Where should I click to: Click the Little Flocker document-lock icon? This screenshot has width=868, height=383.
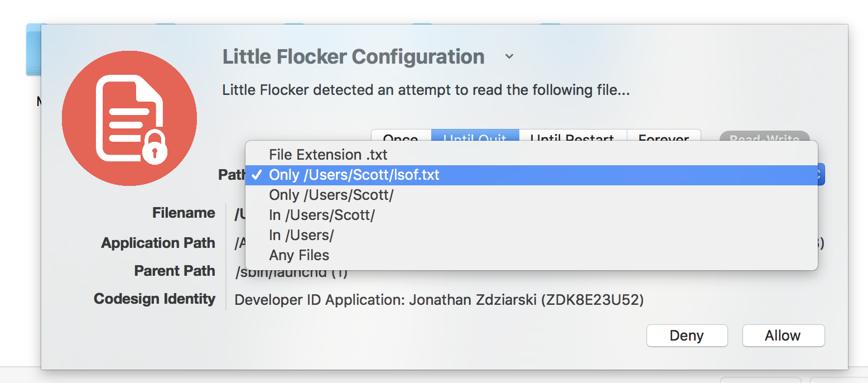coord(129,118)
